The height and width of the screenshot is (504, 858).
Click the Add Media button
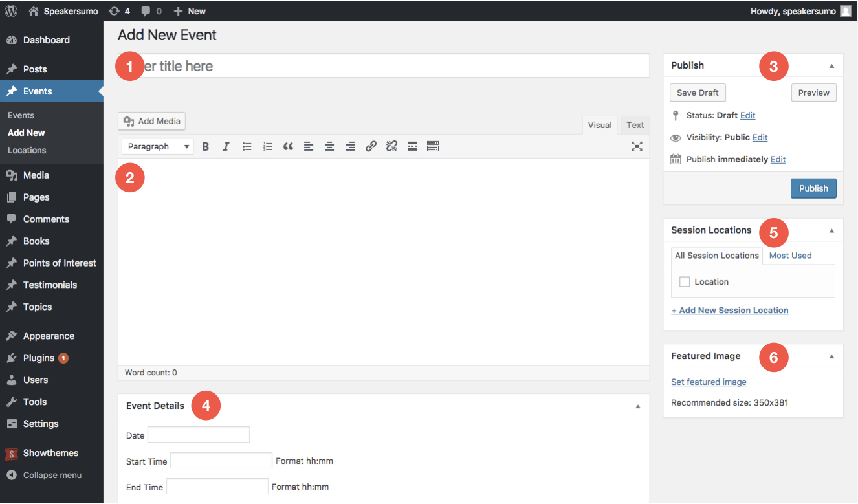pyautogui.click(x=152, y=121)
